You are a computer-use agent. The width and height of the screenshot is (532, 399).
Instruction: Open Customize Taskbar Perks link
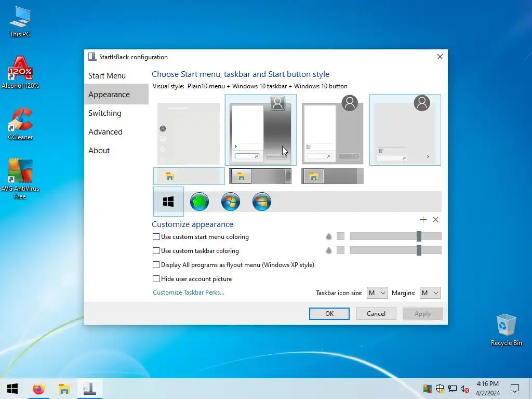(189, 292)
